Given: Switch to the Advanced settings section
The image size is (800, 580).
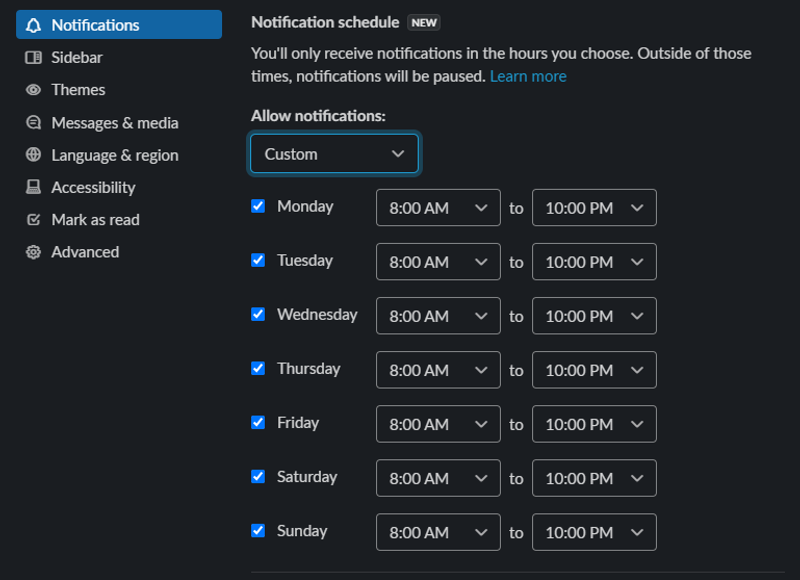Looking at the screenshot, I should click(x=85, y=252).
